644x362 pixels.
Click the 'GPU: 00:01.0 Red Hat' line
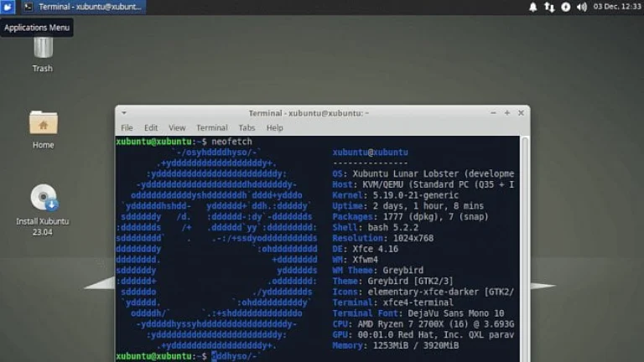[x=423, y=334]
